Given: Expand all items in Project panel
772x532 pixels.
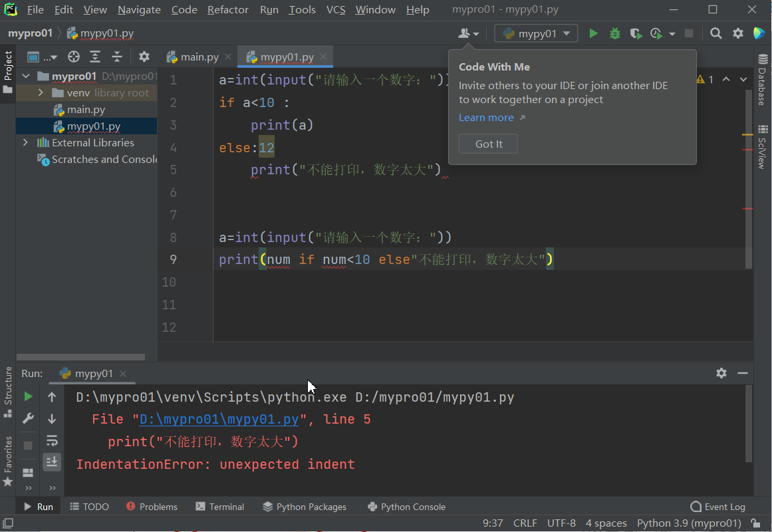Looking at the screenshot, I should click(x=95, y=57).
